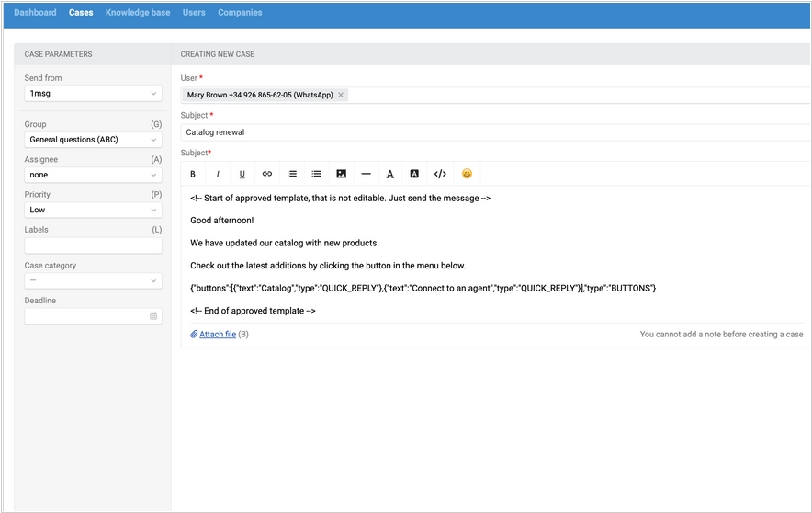Go to the Dashboard tab
Image resolution: width=812 pixels, height=513 pixels.
point(35,13)
